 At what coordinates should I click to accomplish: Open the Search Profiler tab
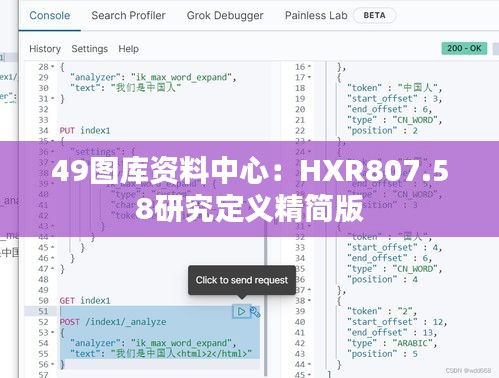[x=128, y=15]
